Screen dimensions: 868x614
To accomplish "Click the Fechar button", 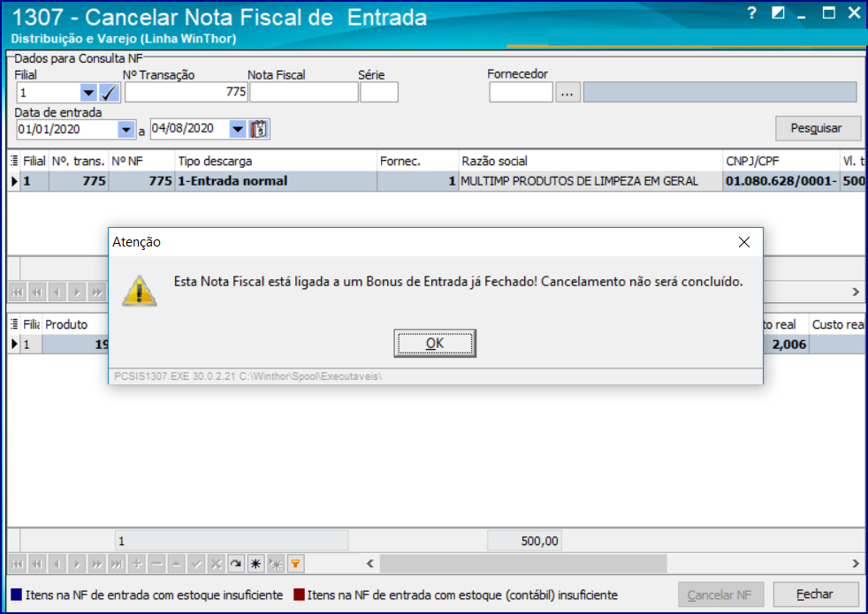I will coord(816,595).
